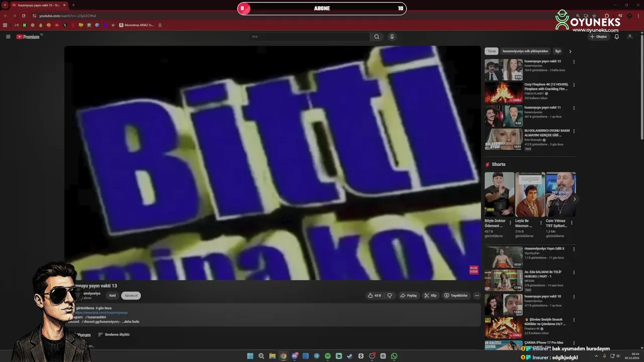Send thanks with Teşekkürler button
The width and height of the screenshot is (644, 362).
point(456,296)
